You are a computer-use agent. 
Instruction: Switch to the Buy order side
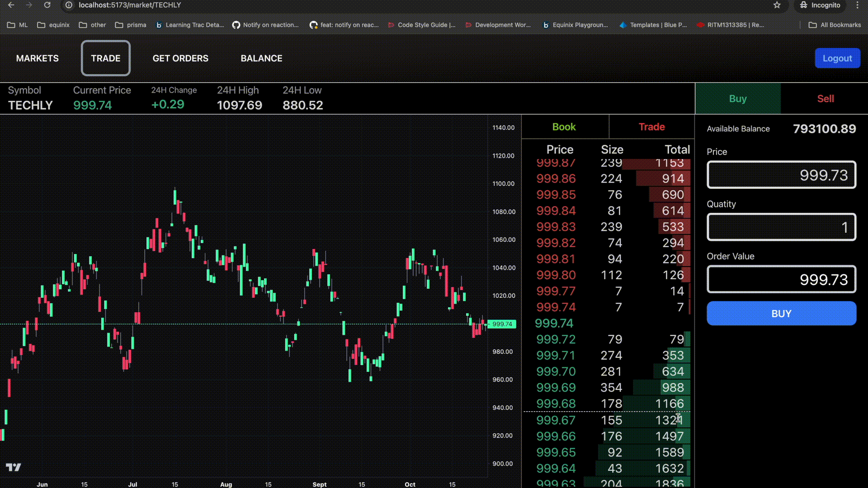[737, 99]
